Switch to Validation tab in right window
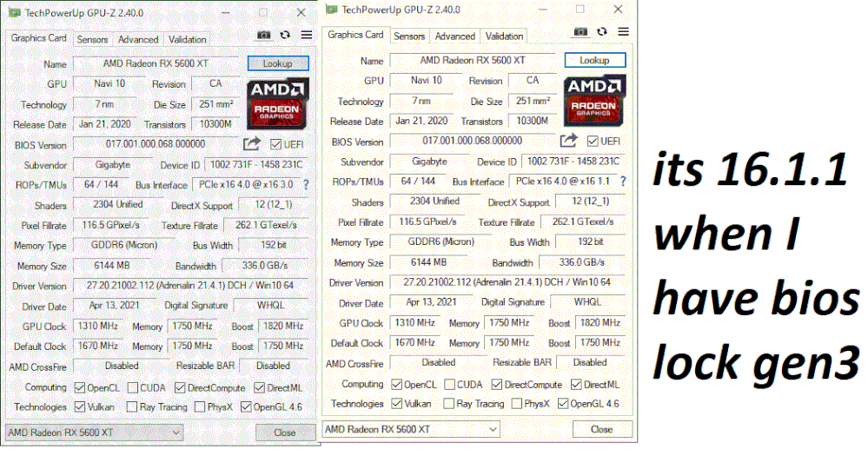868x456 pixels. (504, 36)
